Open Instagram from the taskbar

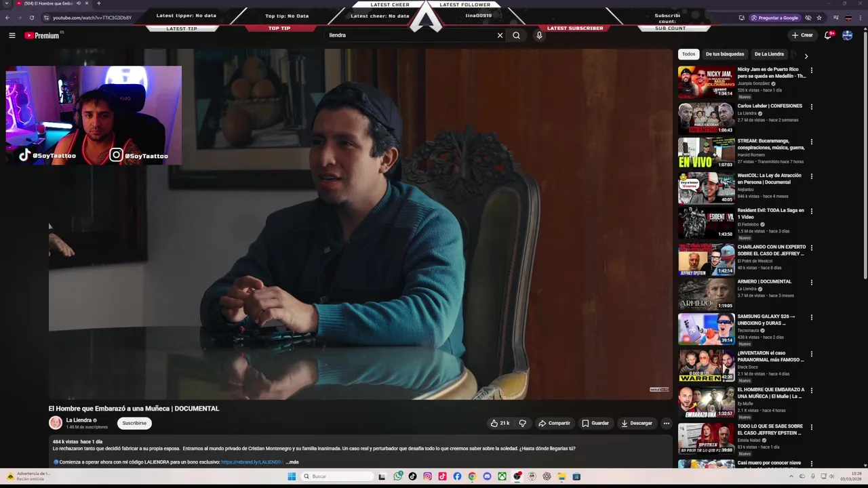click(x=427, y=476)
